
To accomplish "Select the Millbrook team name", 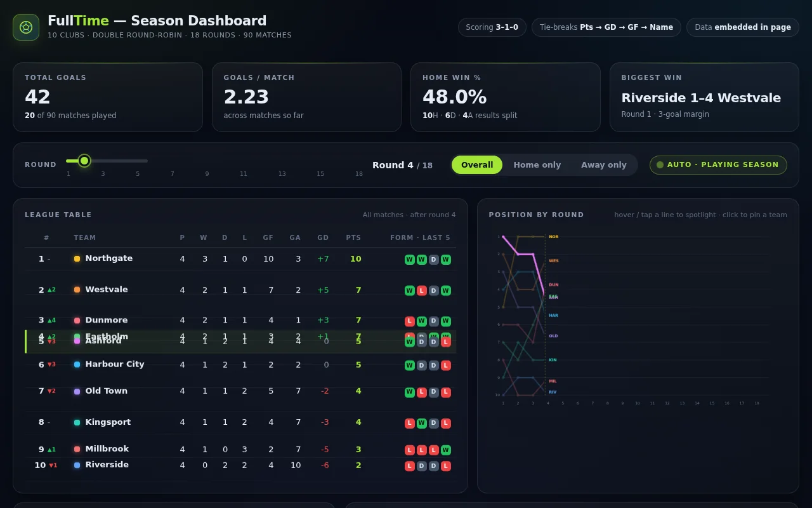I will (x=107, y=449).
